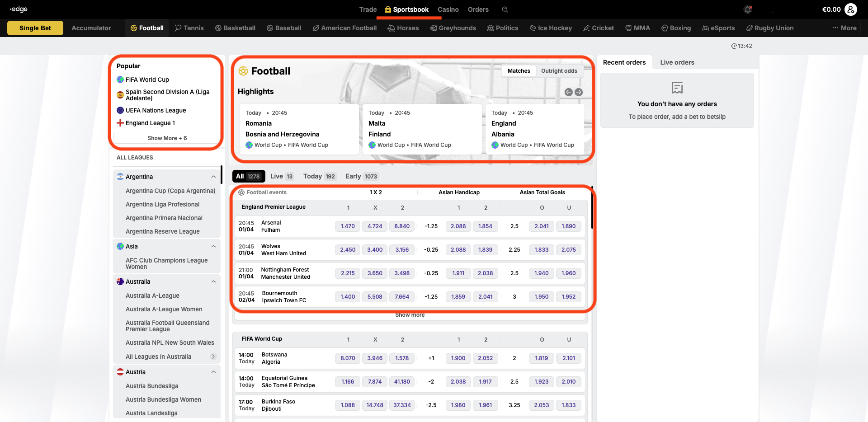Click the search magnifier icon in top bar

pos(505,9)
